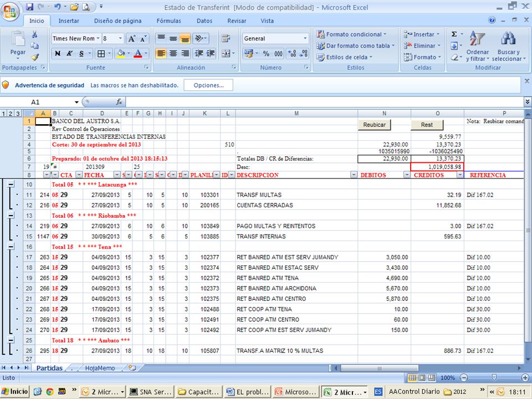Screen dimensions: 532x399
Task: Open the Windows Inicio start button
Action: point(15,392)
